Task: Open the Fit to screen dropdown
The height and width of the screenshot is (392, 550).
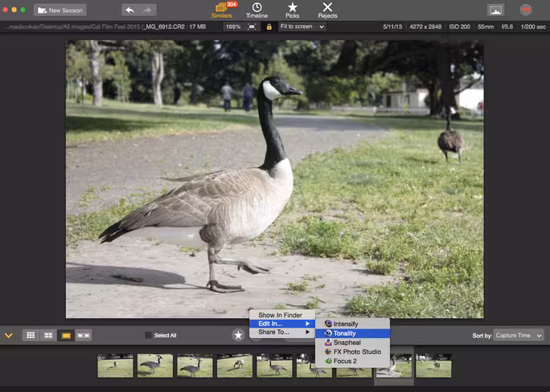Action: [x=302, y=27]
